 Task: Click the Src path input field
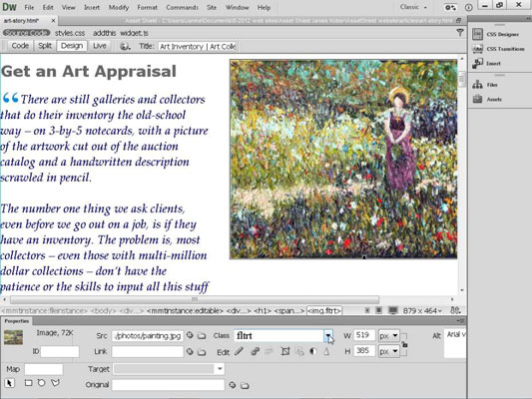(x=148, y=336)
